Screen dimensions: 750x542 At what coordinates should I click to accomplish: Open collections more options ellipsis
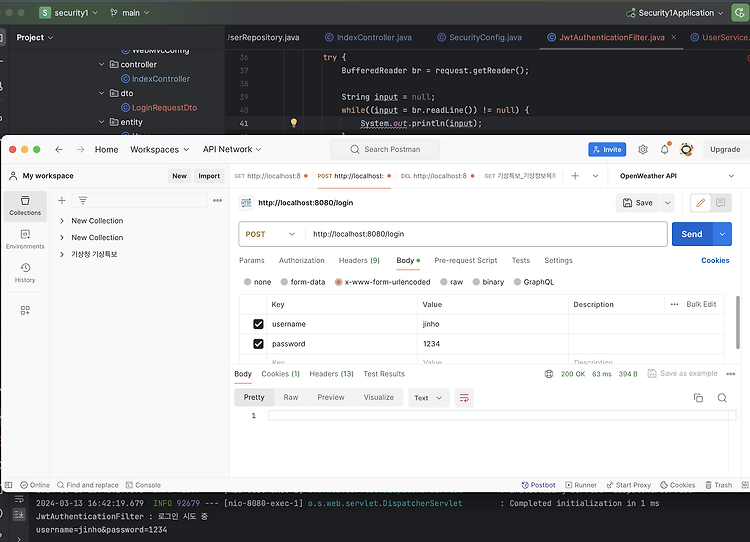click(x=218, y=200)
